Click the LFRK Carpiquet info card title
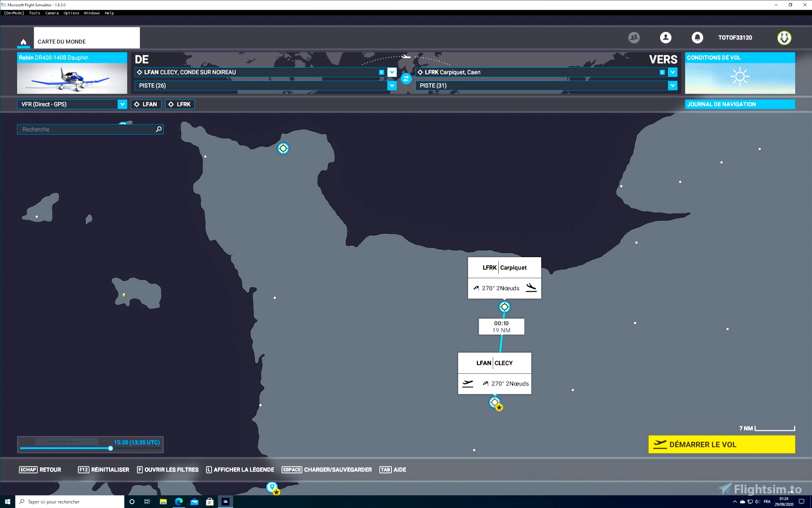Image resolution: width=812 pixels, height=508 pixels. click(505, 268)
